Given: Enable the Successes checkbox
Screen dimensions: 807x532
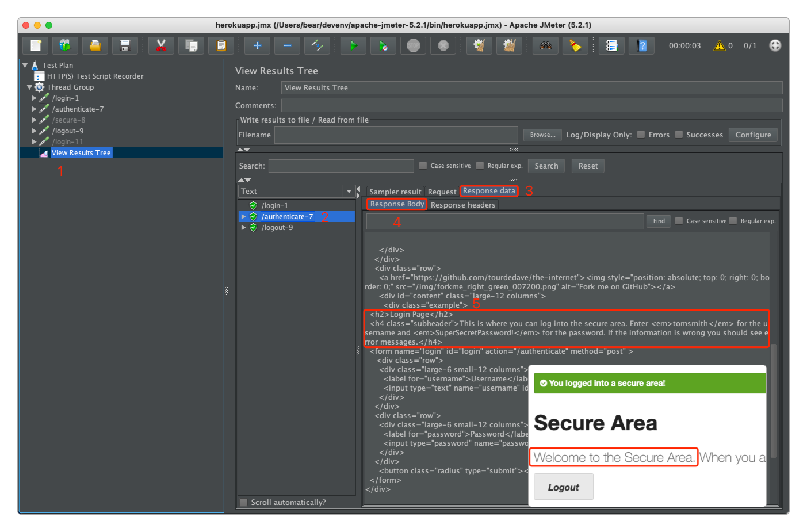Looking at the screenshot, I should [x=679, y=135].
